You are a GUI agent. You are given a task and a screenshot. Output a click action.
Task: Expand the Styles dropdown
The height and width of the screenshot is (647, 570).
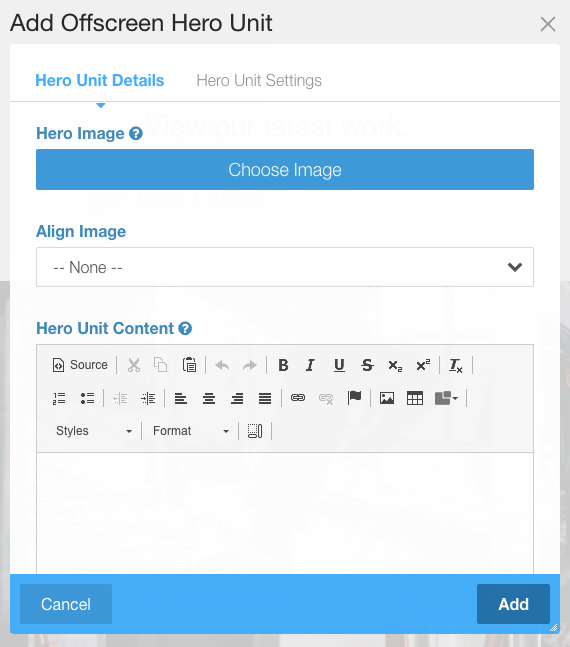pyautogui.click(x=94, y=431)
